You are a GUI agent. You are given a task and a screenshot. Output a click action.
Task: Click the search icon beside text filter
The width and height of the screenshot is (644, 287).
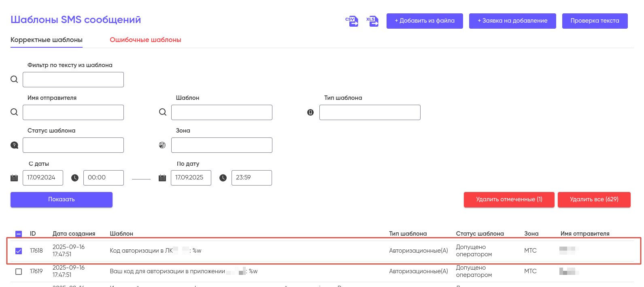[x=14, y=79]
